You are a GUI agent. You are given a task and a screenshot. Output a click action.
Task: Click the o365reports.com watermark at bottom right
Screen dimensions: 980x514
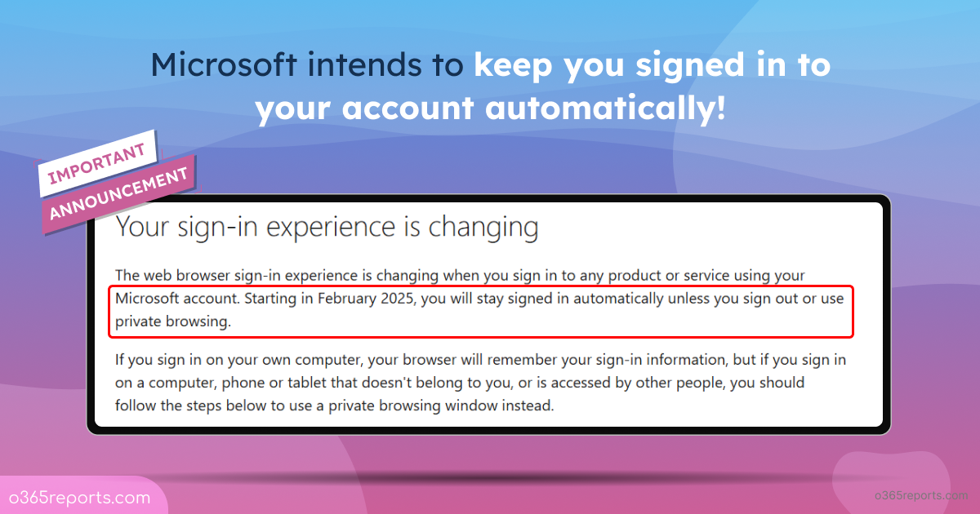point(920,495)
